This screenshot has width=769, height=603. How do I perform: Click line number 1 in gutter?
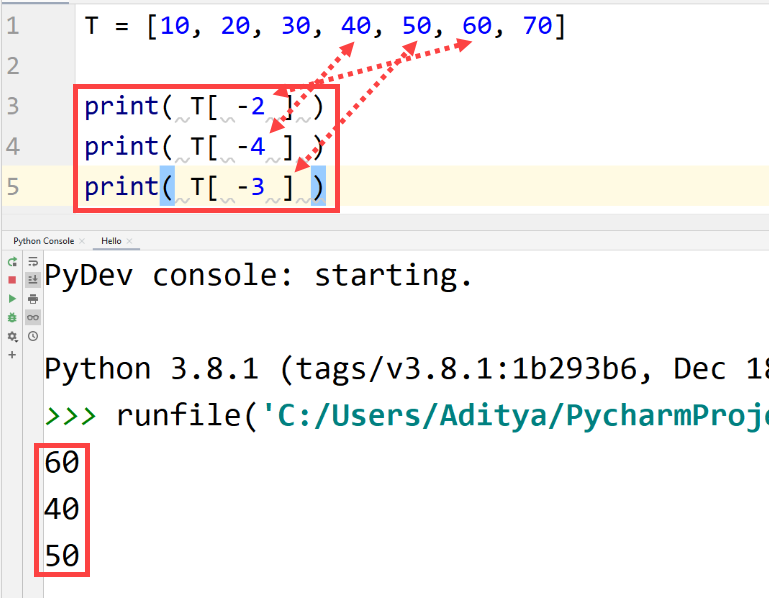coord(13,25)
